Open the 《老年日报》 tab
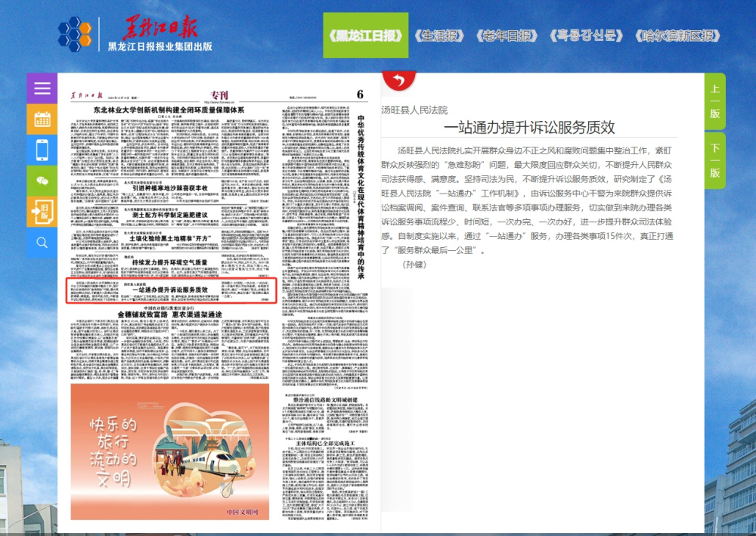756x536 pixels. coord(506,36)
